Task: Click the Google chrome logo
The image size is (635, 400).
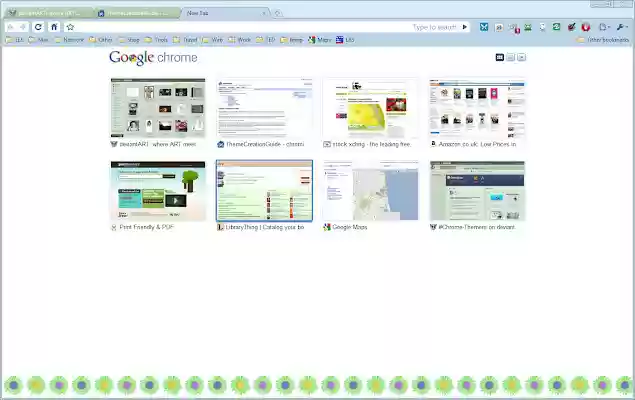Action: coord(153,57)
